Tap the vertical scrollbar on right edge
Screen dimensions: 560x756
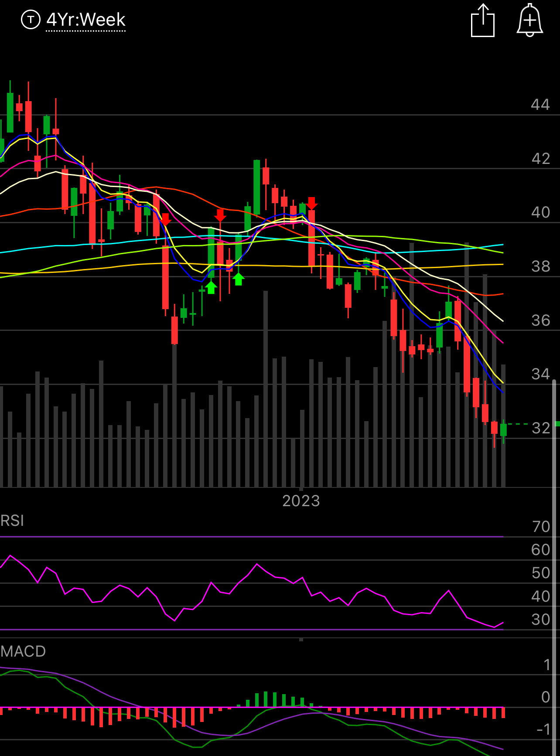pyautogui.click(x=554, y=567)
